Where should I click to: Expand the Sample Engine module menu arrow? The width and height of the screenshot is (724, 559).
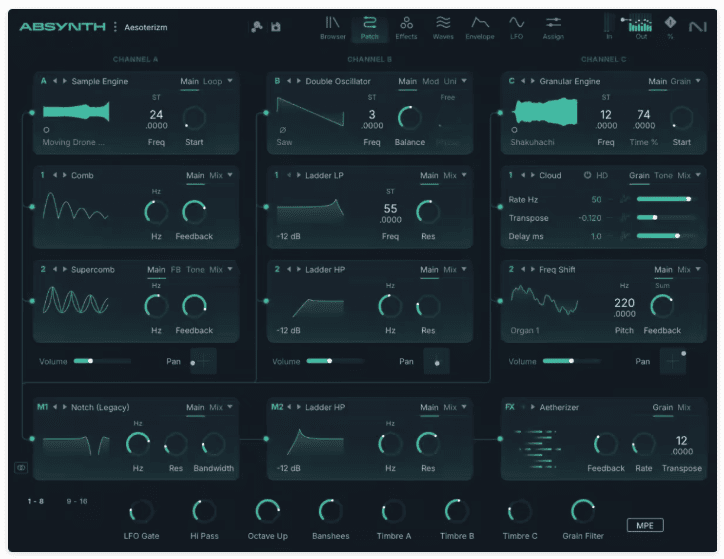(230, 81)
